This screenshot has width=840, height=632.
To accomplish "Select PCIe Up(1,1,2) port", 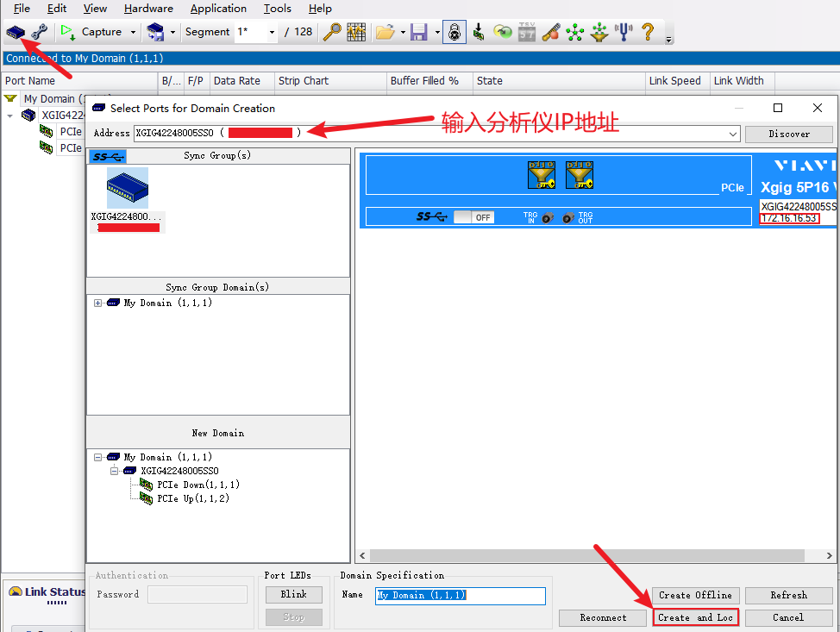I will (x=193, y=498).
